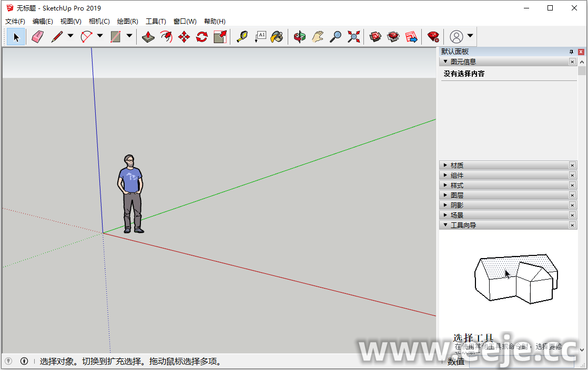Expand the 图层 panel
Viewport: 588px width, 370px height.
(457, 196)
